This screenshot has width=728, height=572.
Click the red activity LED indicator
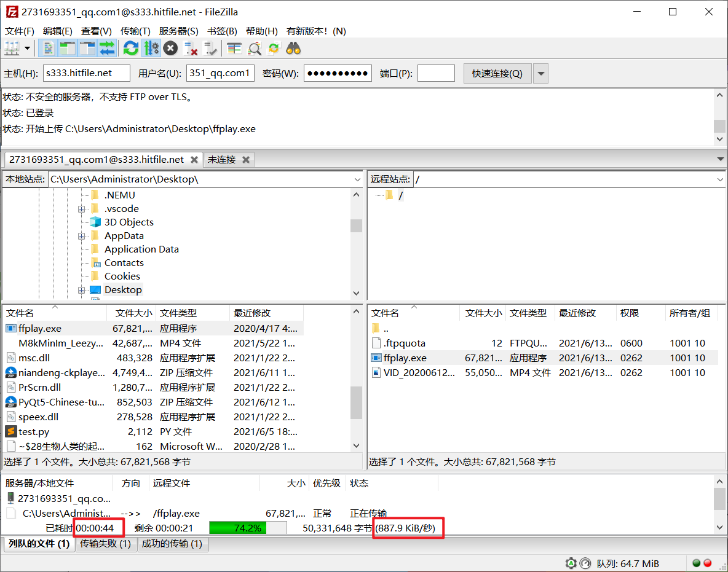(708, 563)
